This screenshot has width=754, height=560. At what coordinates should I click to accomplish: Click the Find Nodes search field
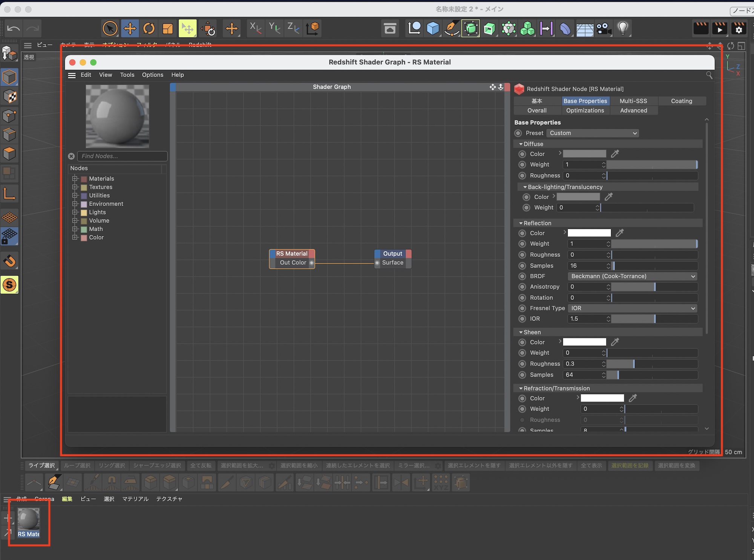click(123, 156)
